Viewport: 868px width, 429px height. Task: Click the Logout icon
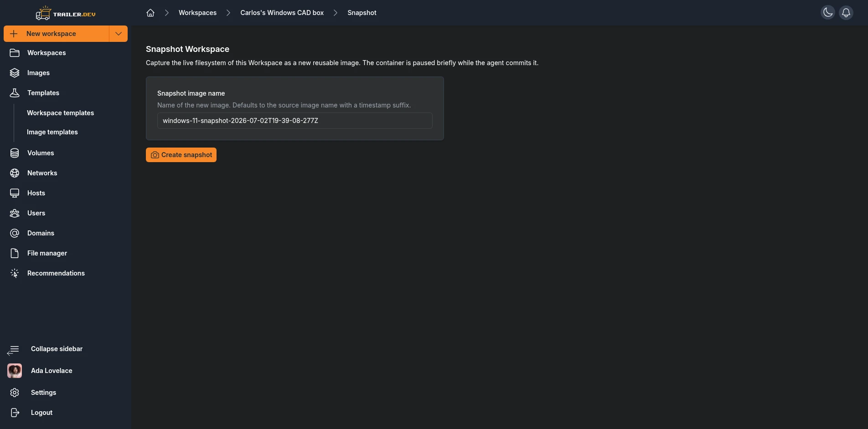(x=15, y=413)
